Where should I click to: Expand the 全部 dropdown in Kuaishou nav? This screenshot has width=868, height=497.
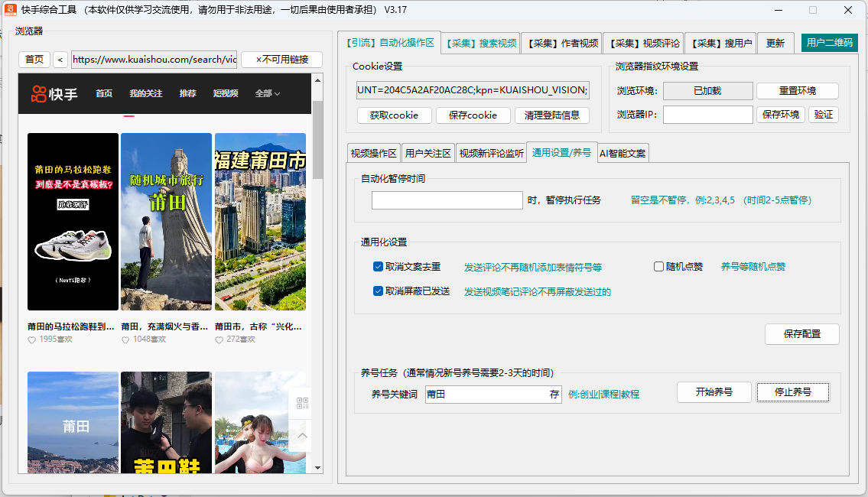tap(268, 93)
